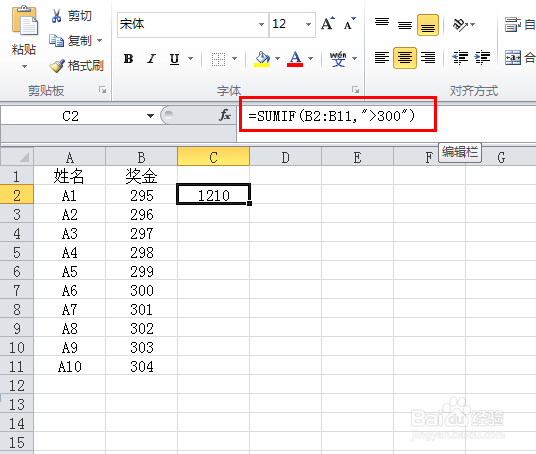Click the fx insert function button
Image resolution: width=536 pixels, height=454 pixels.
(x=225, y=116)
